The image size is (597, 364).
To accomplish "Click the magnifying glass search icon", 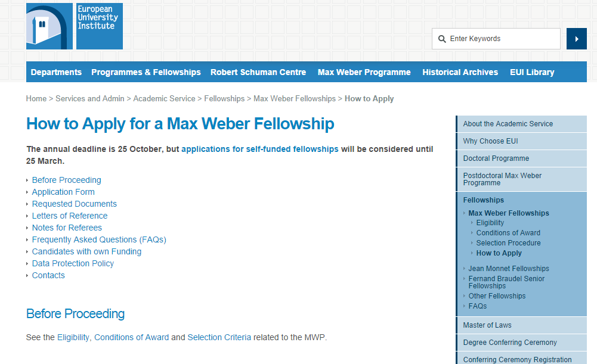I will [x=442, y=39].
